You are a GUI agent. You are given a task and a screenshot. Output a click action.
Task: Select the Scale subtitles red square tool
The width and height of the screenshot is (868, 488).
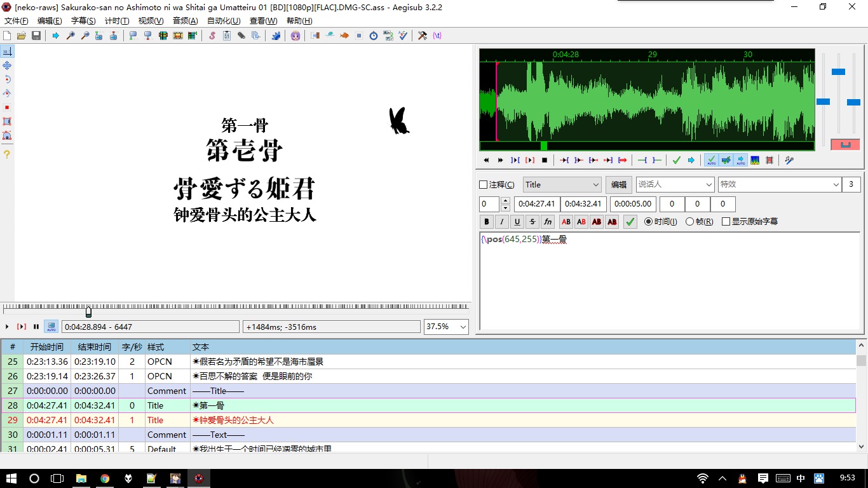[x=7, y=107]
